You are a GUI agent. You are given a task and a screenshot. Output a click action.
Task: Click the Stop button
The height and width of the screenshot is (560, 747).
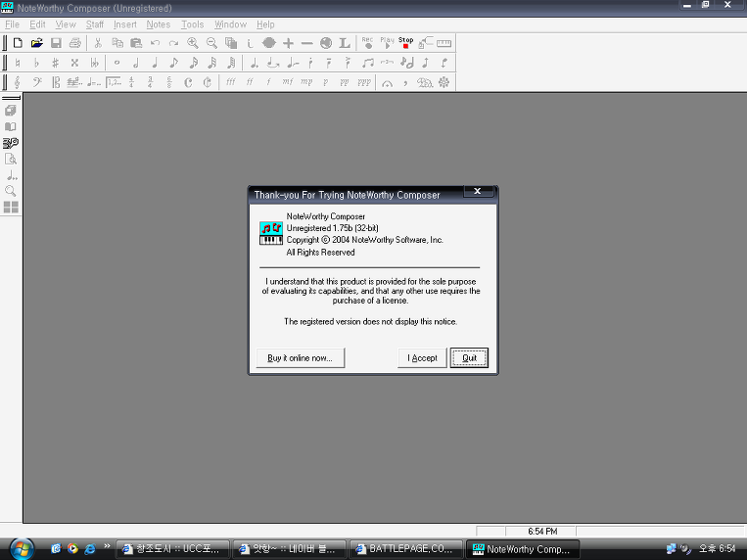click(x=406, y=43)
